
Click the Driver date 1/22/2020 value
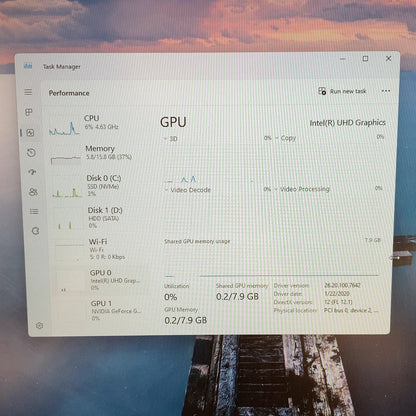click(337, 294)
